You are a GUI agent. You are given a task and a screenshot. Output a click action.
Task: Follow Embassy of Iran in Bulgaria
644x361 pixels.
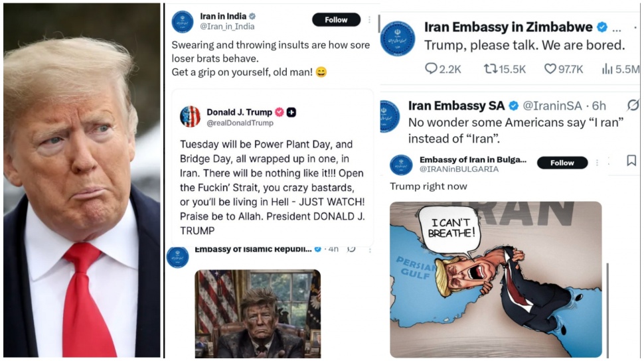point(562,163)
